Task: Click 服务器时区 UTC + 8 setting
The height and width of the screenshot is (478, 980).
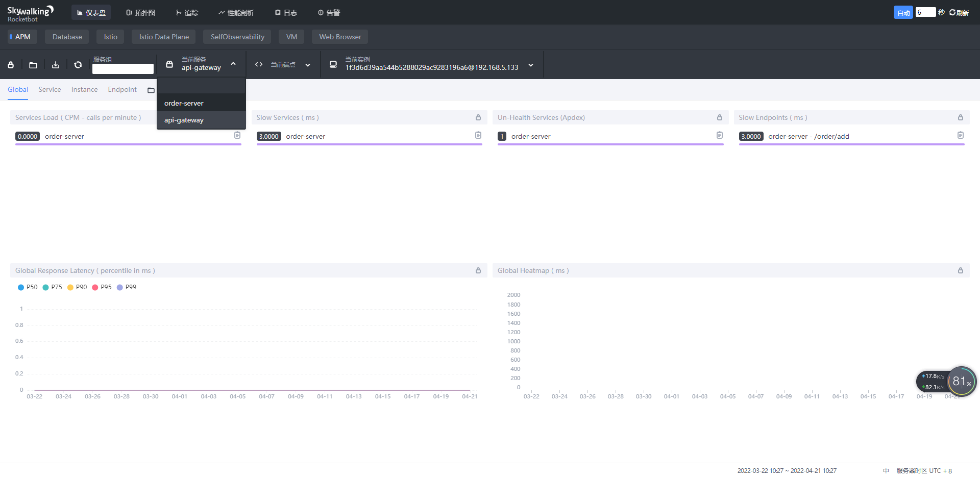Action: [x=924, y=471]
